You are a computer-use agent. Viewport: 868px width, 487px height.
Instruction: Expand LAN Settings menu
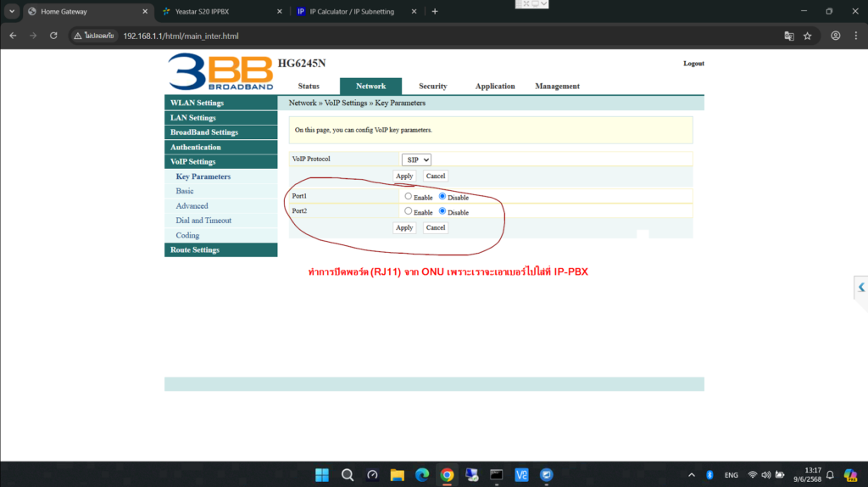pos(221,117)
